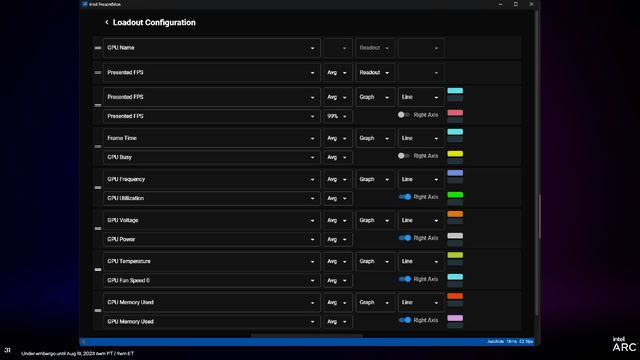Screen dimensions: 640x360
Task: Click the drag handle of the GPU Memory Used group
Action: [x=98, y=311]
